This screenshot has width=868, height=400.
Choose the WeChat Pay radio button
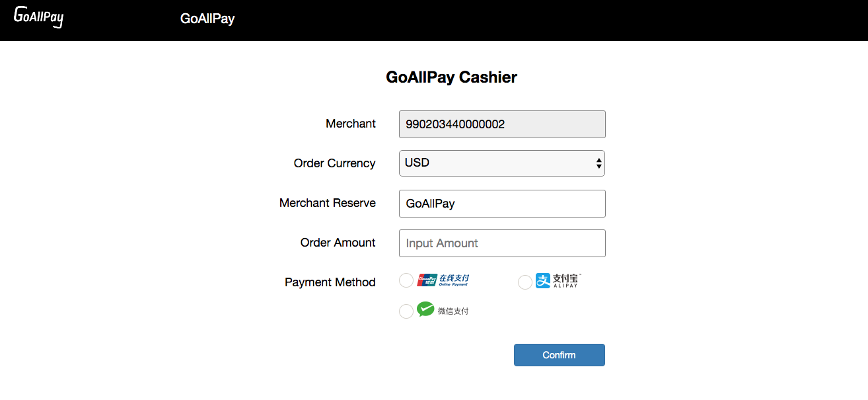[x=406, y=311]
